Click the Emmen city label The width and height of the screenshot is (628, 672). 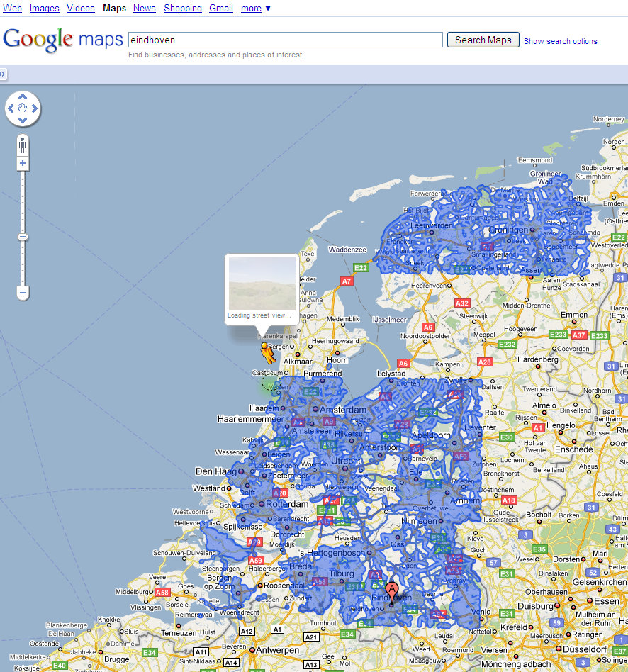pos(574,315)
